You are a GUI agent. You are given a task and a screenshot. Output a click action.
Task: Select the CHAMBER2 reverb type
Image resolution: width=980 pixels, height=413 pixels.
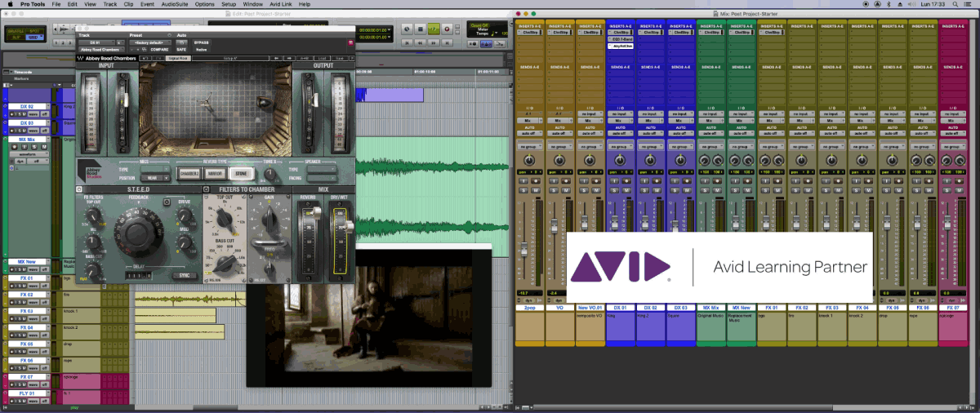(189, 173)
